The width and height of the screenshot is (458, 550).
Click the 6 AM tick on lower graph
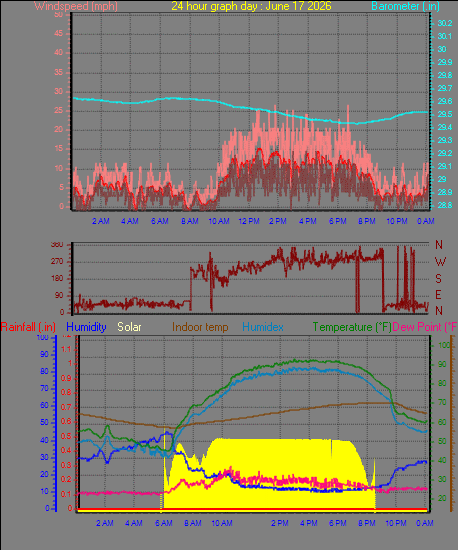(x=164, y=523)
